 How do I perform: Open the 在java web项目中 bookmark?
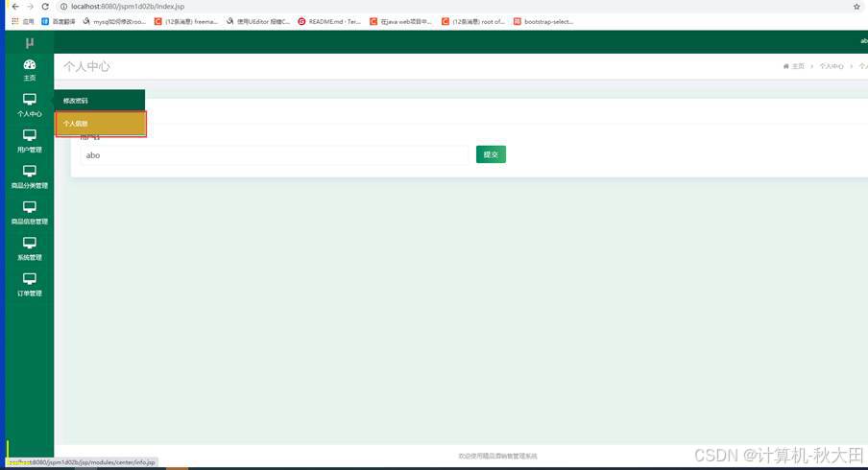(x=400, y=21)
